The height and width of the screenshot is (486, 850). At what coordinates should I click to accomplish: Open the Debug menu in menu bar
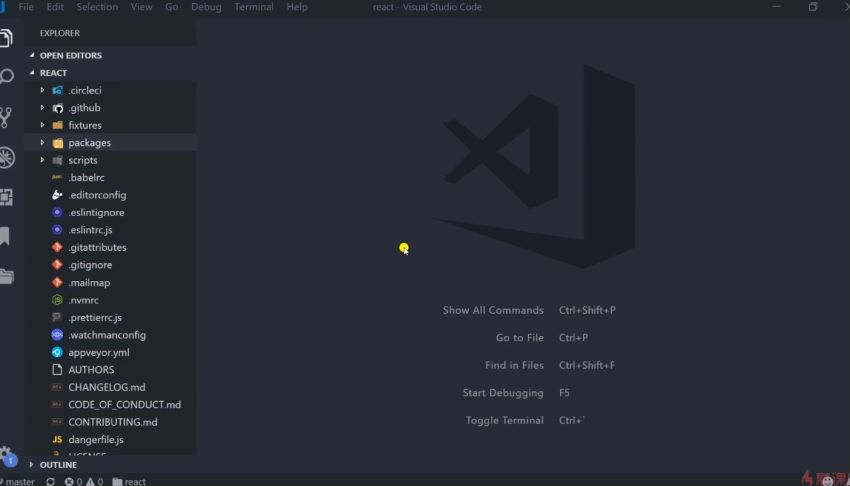[206, 7]
